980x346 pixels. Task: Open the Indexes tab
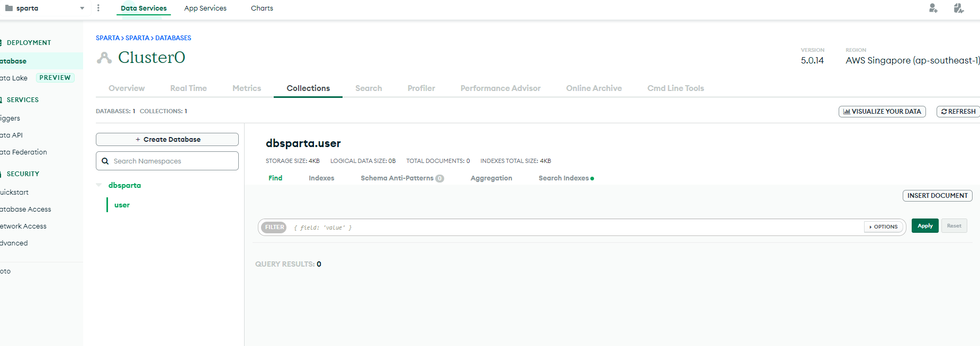(321, 178)
